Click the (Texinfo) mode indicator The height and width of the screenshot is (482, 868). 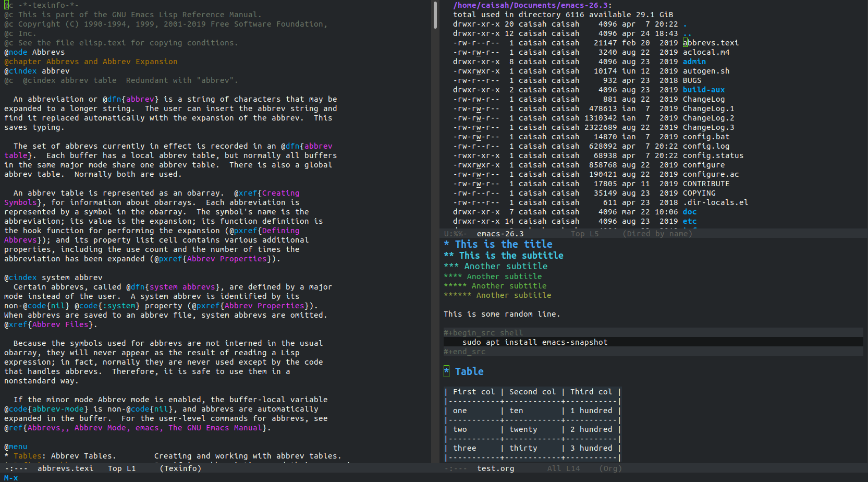tap(180, 468)
